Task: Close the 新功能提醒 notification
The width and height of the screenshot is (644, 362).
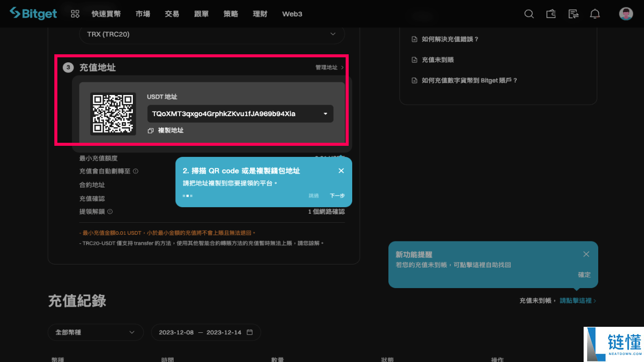Action: coord(586,254)
